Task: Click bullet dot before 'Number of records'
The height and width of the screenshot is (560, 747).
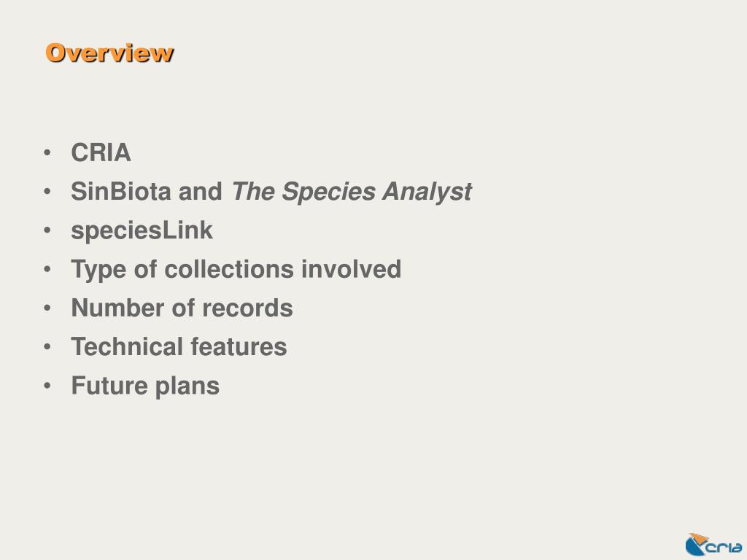Action: coord(47,308)
